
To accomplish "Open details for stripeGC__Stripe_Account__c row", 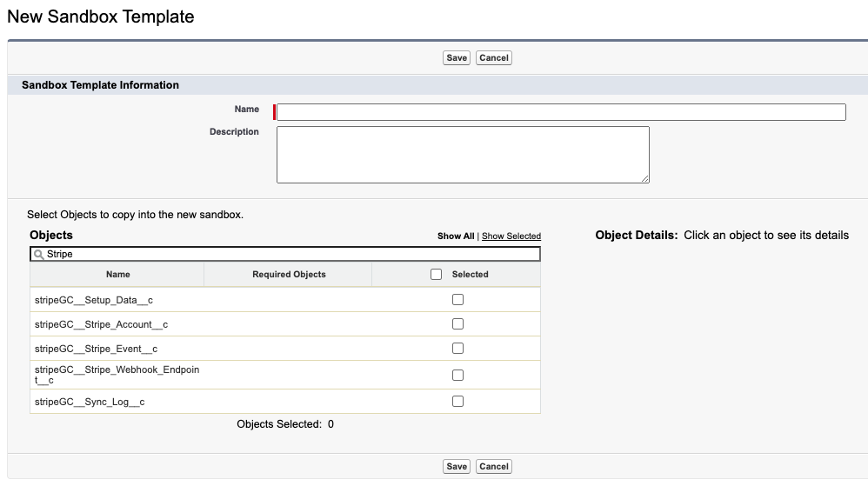I will [x=101, y=324].
